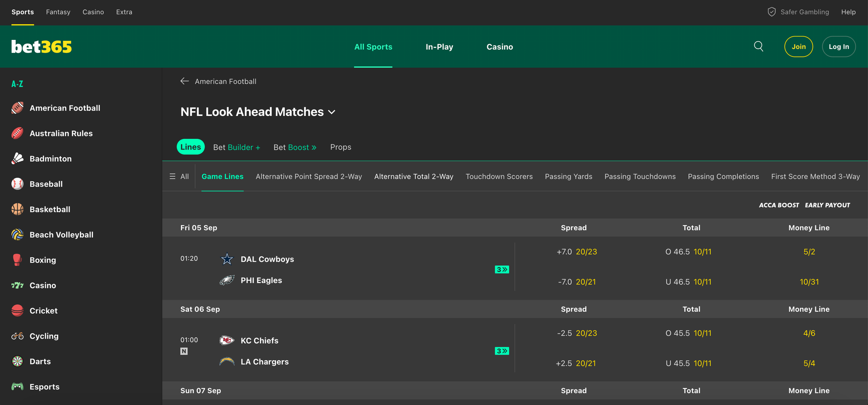Click the ACCA BOOST label
Image resolution: width=868 pixels, height=405 pixels.
(x=779, y=205)
